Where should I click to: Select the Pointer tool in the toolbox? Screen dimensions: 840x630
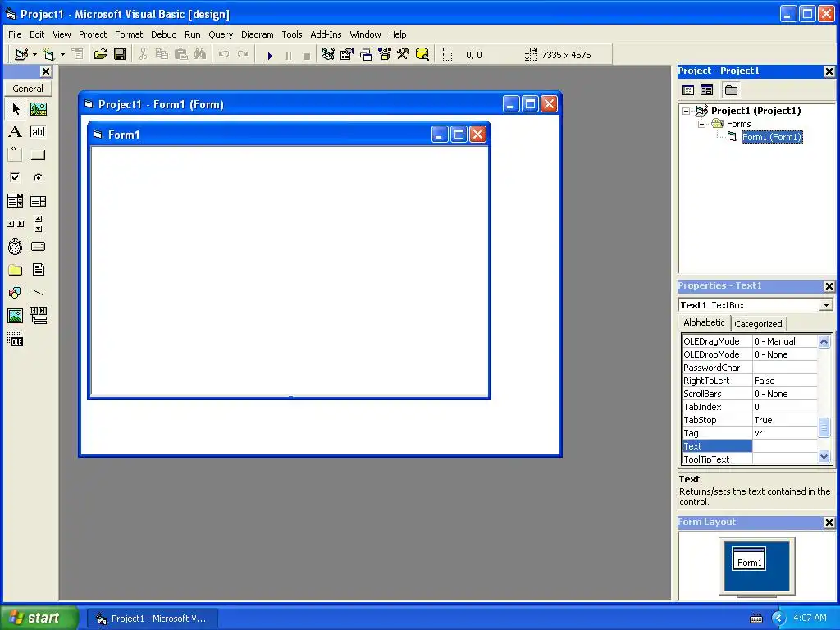(16, 109)
